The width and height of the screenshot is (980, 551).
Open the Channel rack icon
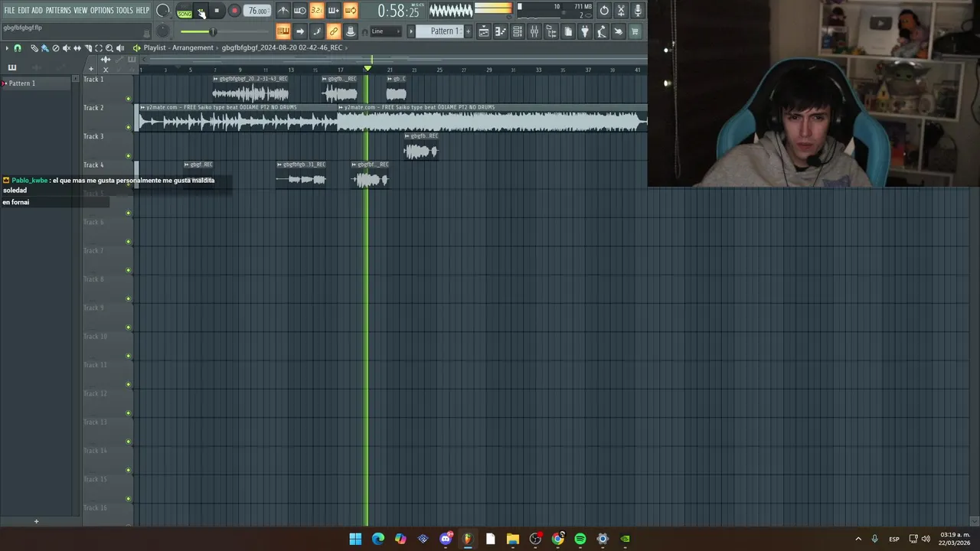[x=518, y=31]
